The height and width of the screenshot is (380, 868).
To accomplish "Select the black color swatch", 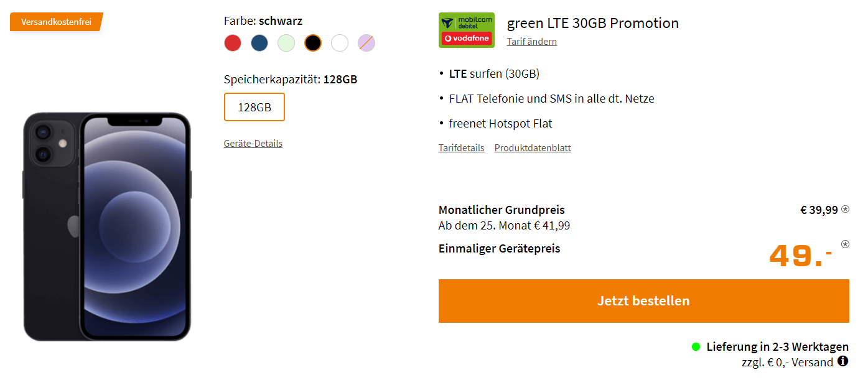I will (x=313, y=43).
